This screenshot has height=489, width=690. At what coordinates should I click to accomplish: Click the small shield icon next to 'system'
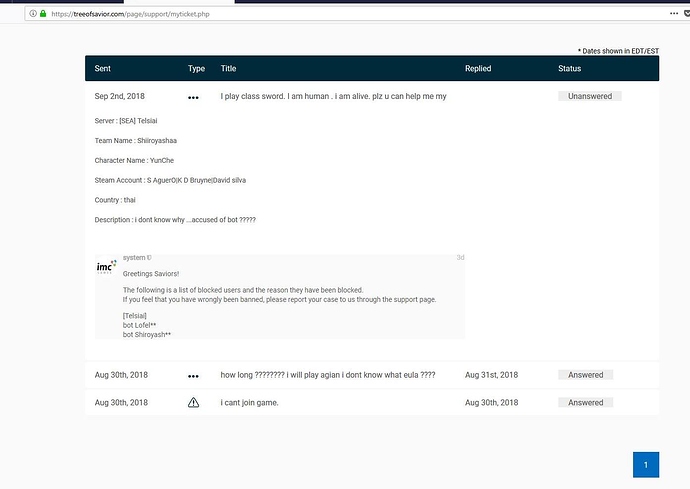pyautogui.click(x=149, y=257)
